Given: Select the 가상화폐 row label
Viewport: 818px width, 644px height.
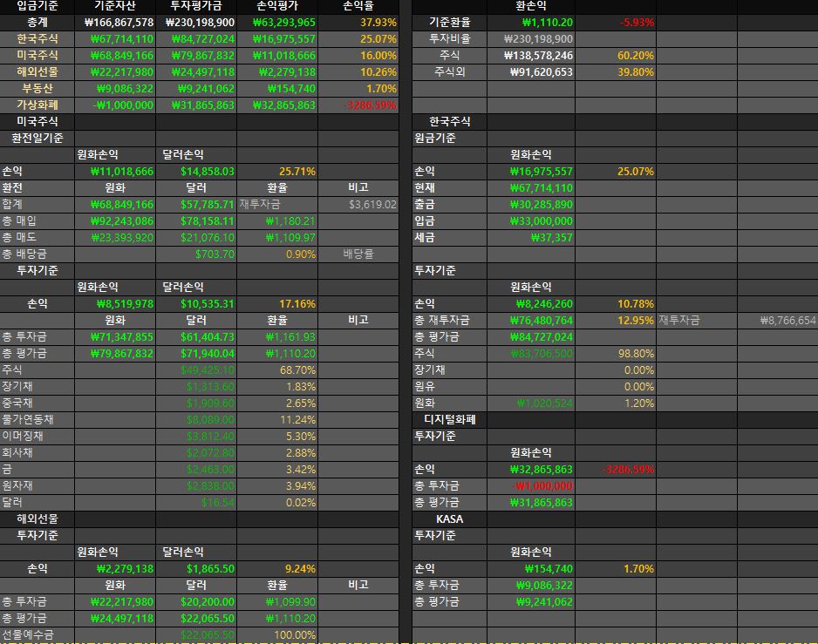Looking at the screenshot, I should tap(37, 105).
